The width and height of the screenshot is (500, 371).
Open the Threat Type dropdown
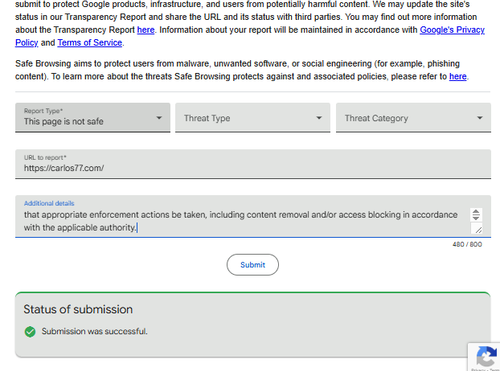pyautogui.click(x=253, y=118)
